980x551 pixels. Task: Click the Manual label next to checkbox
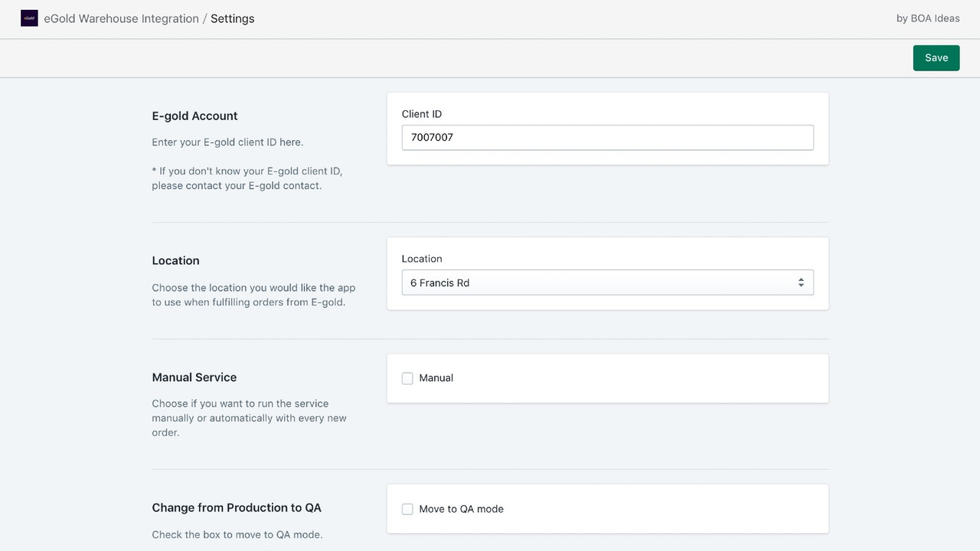436,378
